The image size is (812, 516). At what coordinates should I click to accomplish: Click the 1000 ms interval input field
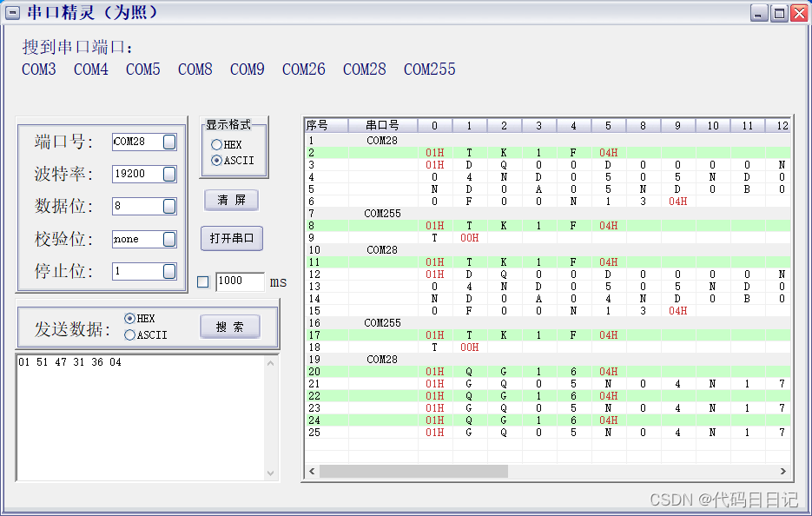[240, 281]
